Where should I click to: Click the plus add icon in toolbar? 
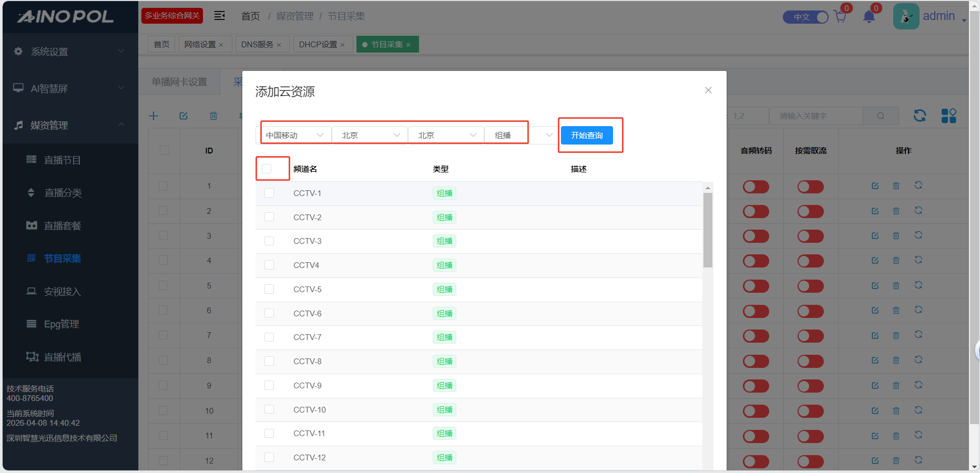[x=154, y=116]
